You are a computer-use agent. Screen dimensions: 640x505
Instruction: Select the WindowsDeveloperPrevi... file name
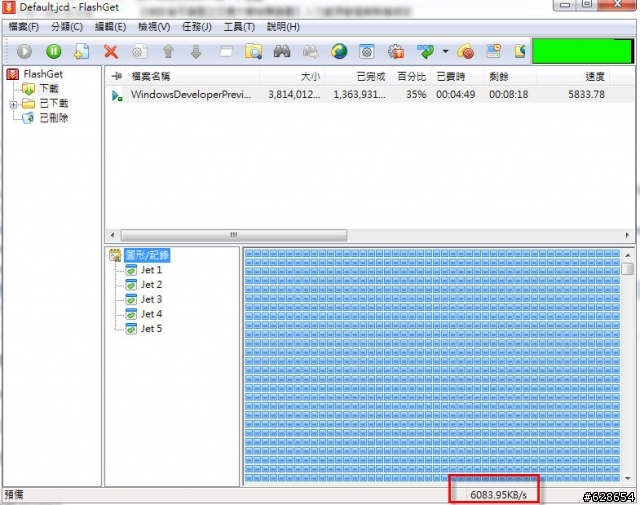tap(191, 95)
